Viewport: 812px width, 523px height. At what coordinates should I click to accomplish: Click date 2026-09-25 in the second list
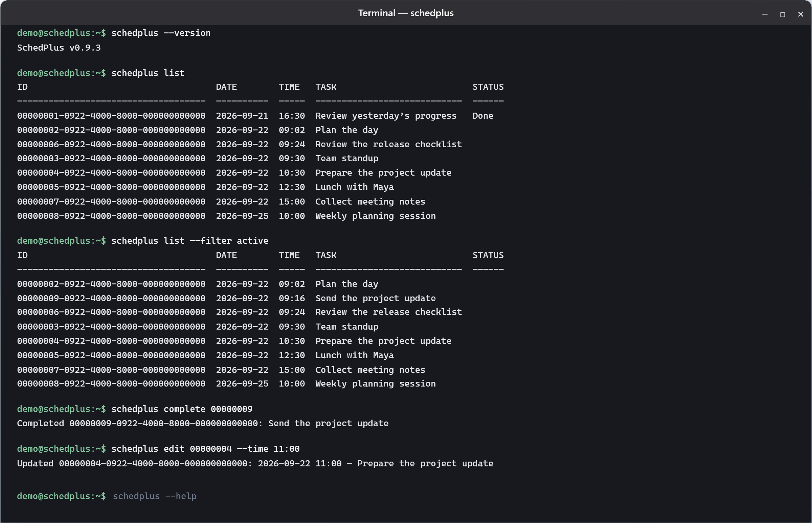pyautogui.click(x=242, y=384)
